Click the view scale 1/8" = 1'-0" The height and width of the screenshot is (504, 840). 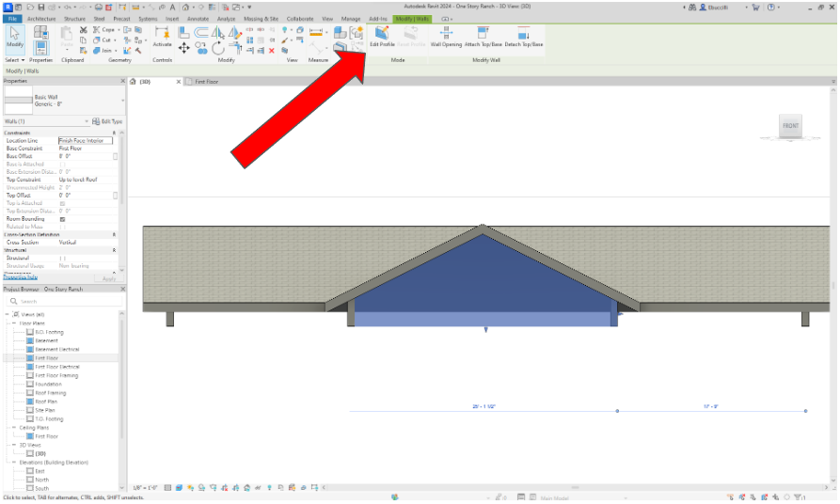(145, 488)
